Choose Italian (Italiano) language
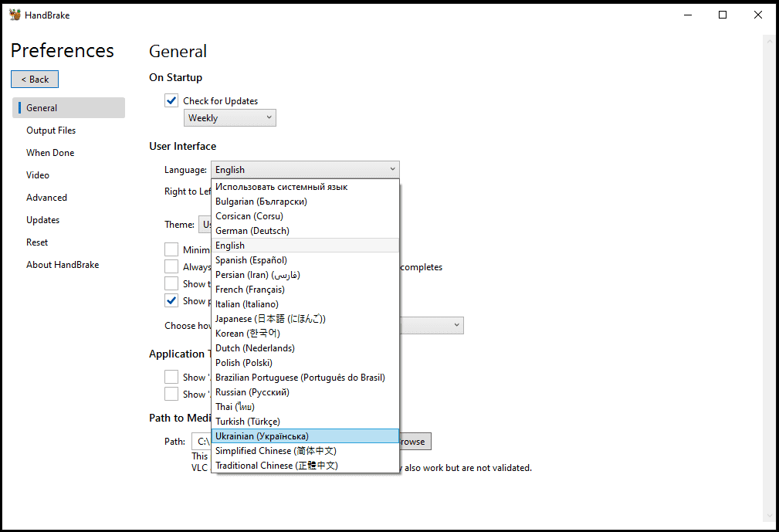The height and width of the screenshot is (532, 779). (x=305, y=304)
